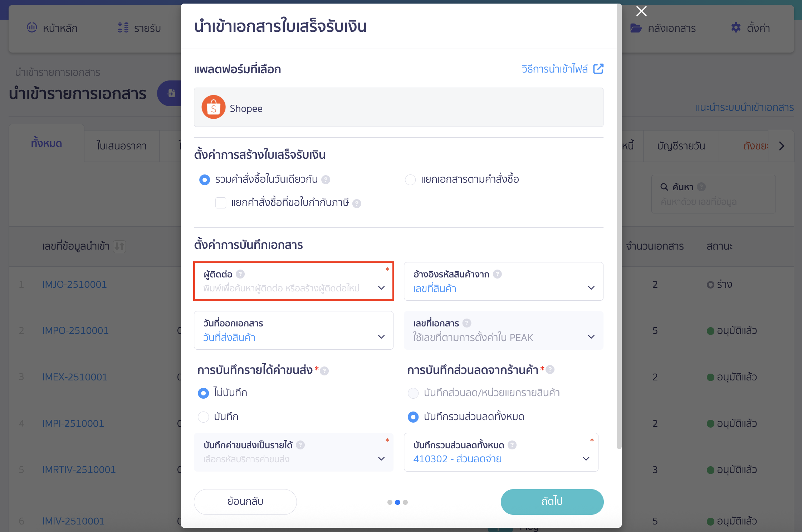Open the บัญชีรายวัน tab

coord(681,146)
